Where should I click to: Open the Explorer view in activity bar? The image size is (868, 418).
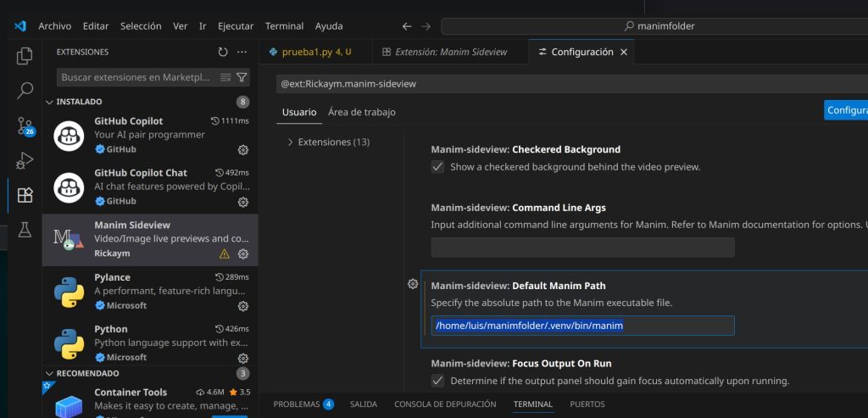coord(25,57)
